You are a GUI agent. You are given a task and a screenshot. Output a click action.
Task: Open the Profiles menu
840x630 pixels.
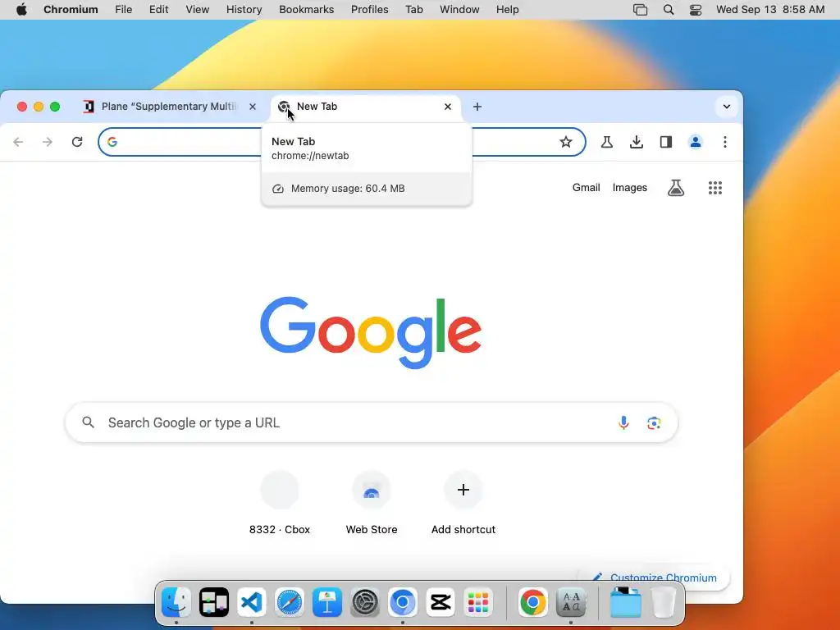coord(370,10)
